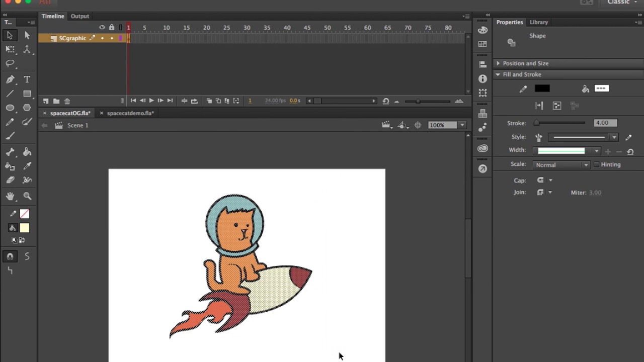Image resolution: width=644 pixels, height=362 pixels.
Task: Select the Pencil tool
Action: (x=10, y=122)
